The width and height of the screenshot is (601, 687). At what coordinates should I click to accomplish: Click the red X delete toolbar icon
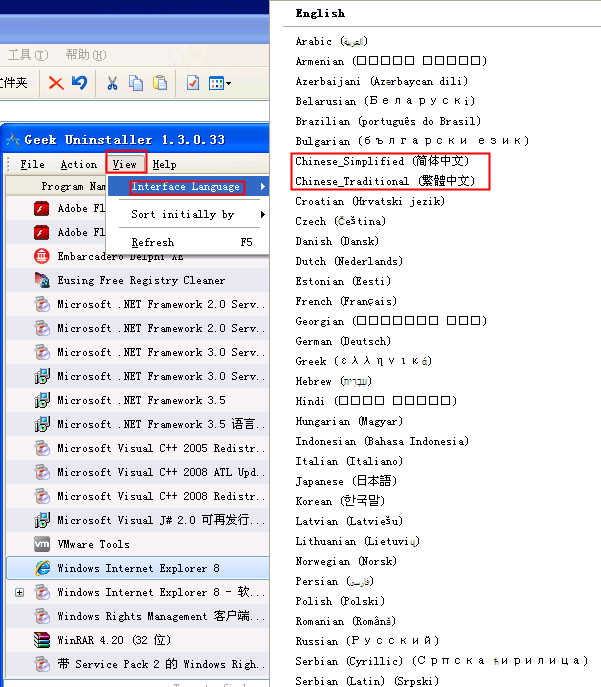(x=56, y=82)
